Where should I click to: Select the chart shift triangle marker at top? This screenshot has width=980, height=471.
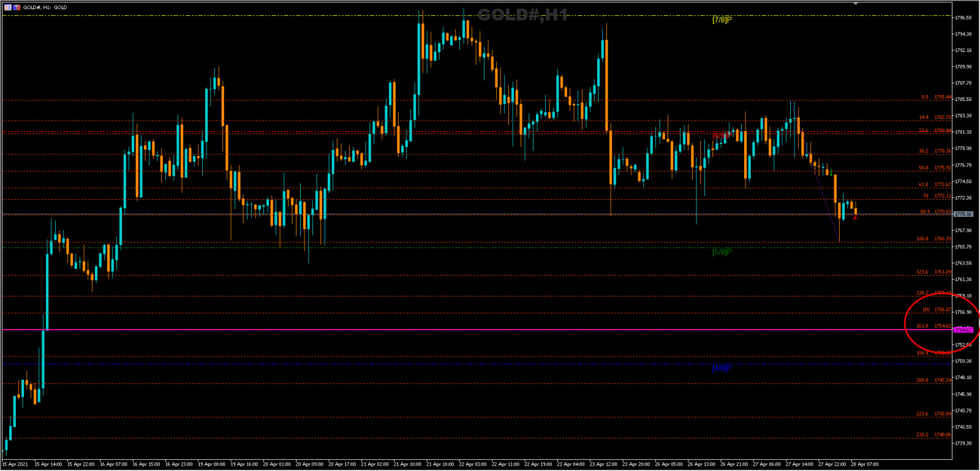pos(856,4)
